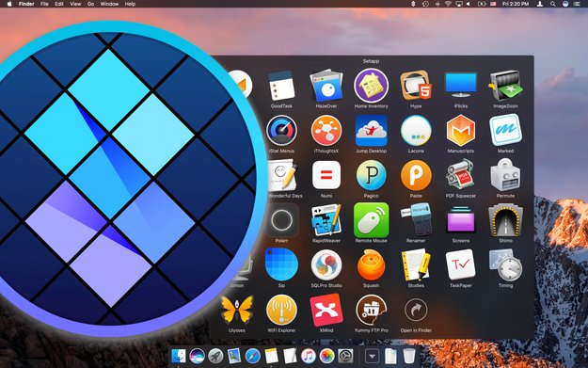Viewport: 588px width, 368px height.
Task: Open System Preferences in the Dock
Action: click(x=345, y=356)
